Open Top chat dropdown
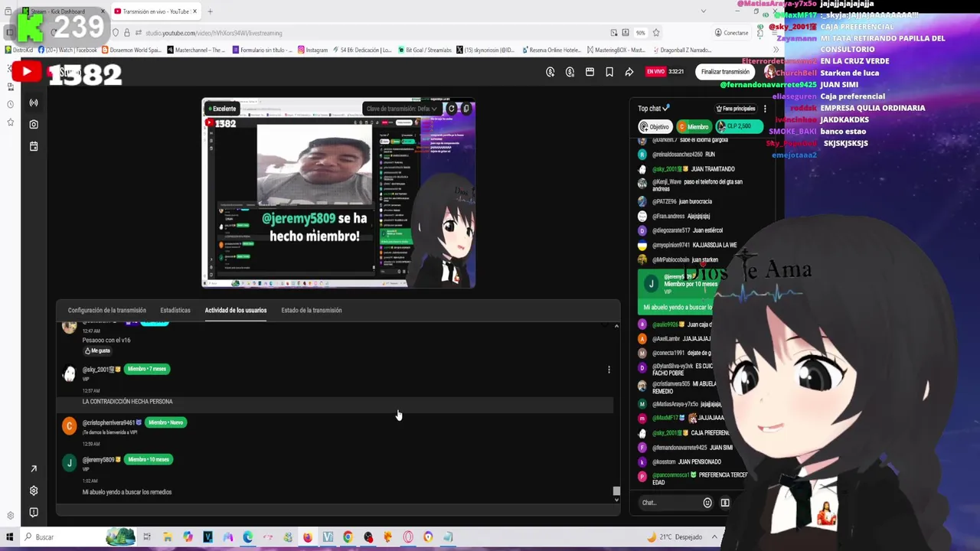 coord(654,109)
